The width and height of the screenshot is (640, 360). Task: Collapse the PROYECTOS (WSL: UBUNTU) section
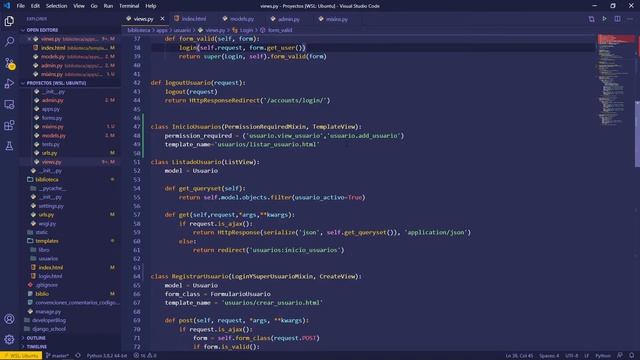[x=56, y=83]
